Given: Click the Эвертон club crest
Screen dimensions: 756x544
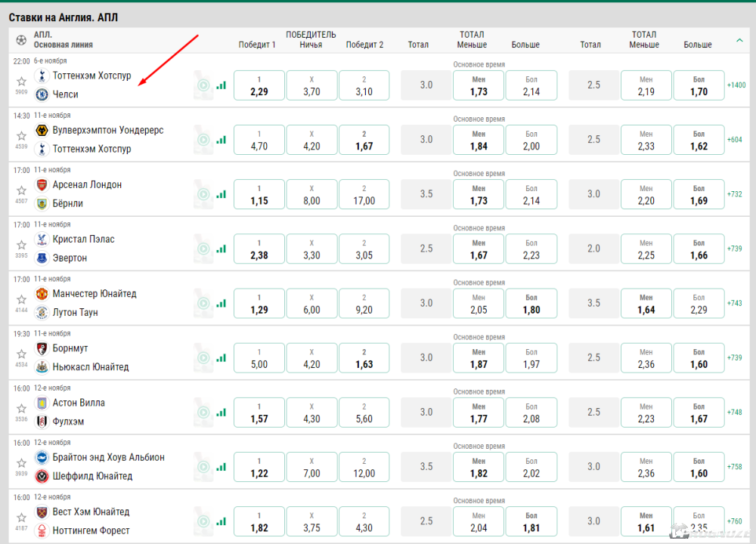Looking at the screenshot, I should (42, 258).
